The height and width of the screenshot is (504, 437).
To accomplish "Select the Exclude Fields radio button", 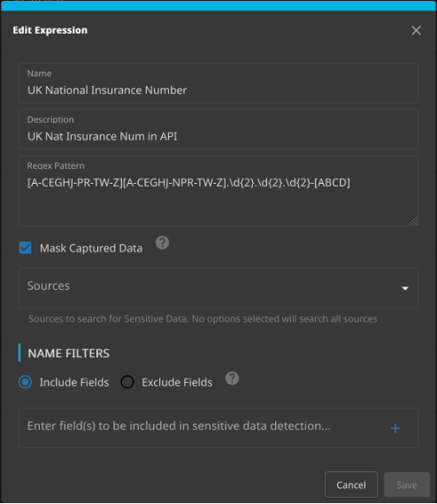I will [x=127, y=382].
